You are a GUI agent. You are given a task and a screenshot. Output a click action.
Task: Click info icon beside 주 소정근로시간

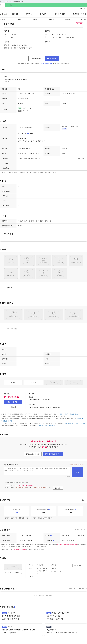click(x=28, y=133)
